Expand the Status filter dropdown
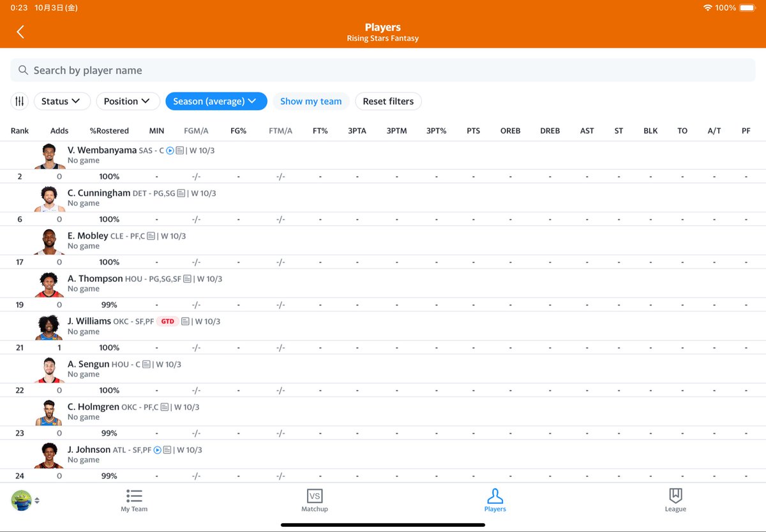The height and width of the screenshot is (532, 766). [x=61, y=101]
